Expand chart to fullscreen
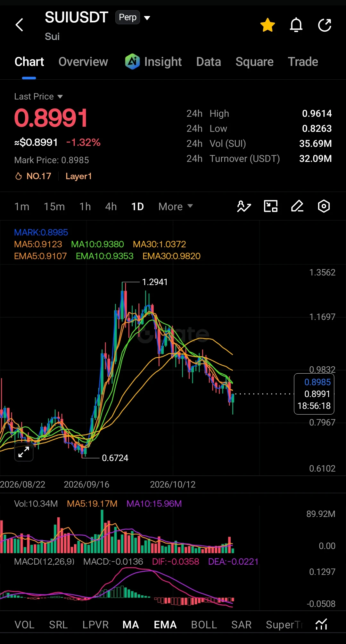346x644 pixels. pos(24,452)
